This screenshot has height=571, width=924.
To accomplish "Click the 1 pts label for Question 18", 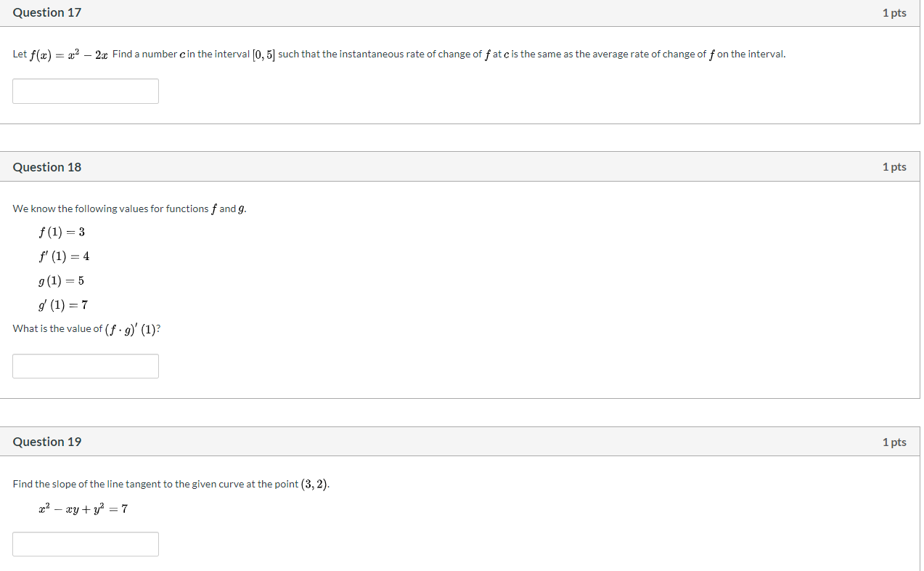I will pyautogui.click(x=894, y=167).
